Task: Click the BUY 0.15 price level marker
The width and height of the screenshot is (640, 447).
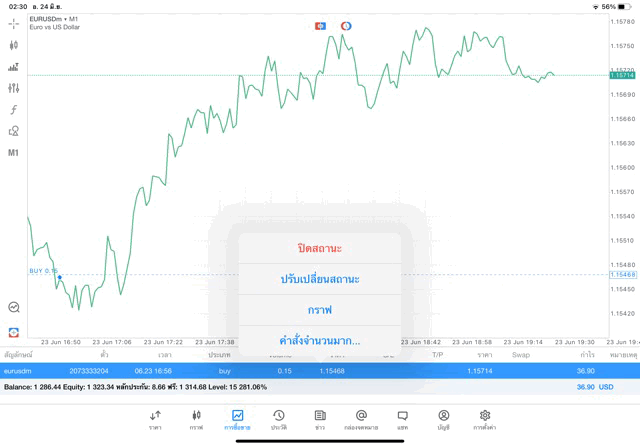Action: tap(43, 271)
